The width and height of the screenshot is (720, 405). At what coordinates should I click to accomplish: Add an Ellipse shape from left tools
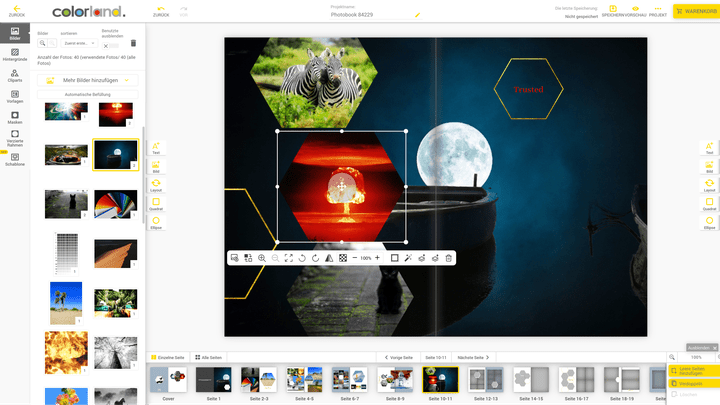coord(156,222)
